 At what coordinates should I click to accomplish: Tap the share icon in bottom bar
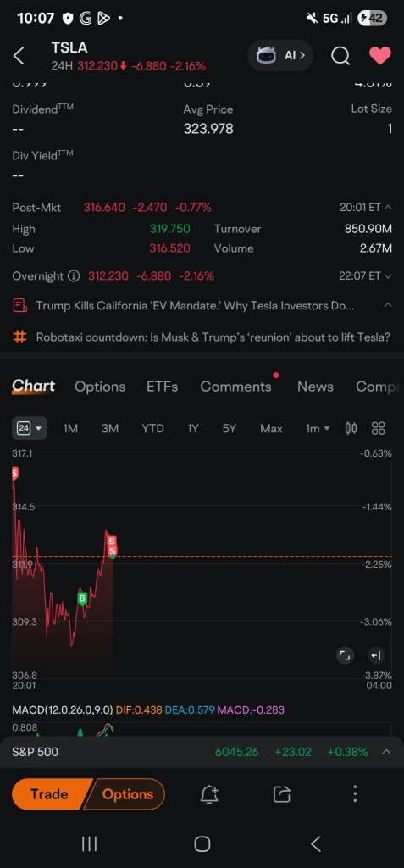pyautogui.click(x=282, y=794)
